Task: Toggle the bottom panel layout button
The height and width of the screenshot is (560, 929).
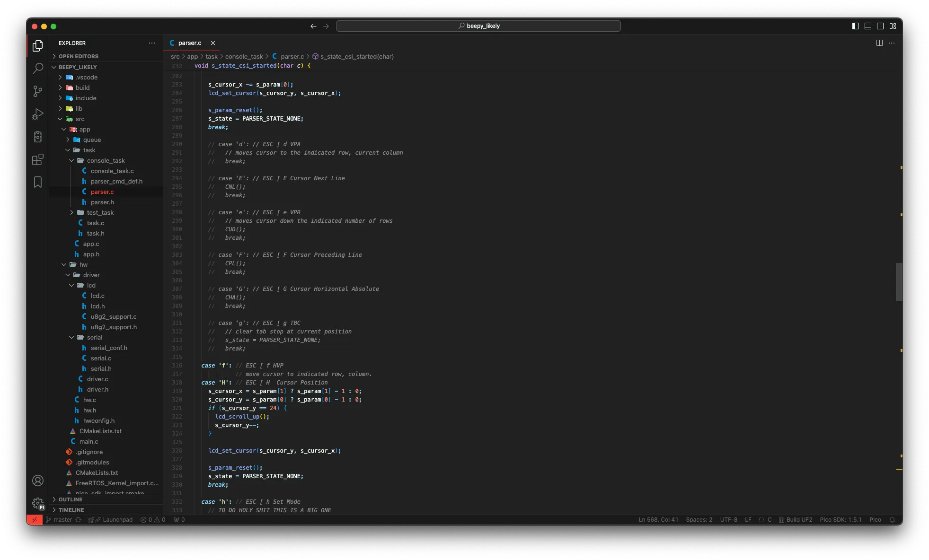Action: [868, 26]
